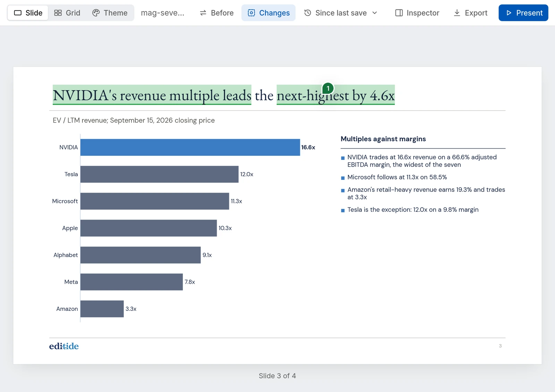555x392 pixels.
Task: Click the Export download arrow icon
Action: tap(457, 13)
